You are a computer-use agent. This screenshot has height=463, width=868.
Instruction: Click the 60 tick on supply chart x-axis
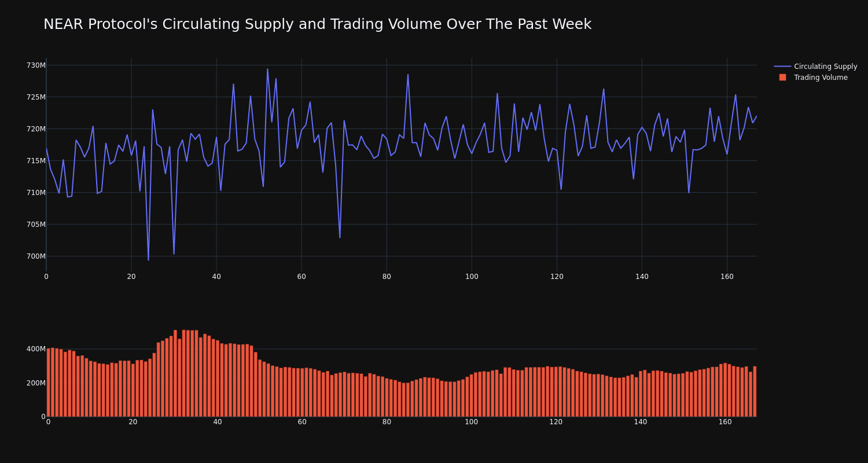pyautogui.click(x=301, y=277)
